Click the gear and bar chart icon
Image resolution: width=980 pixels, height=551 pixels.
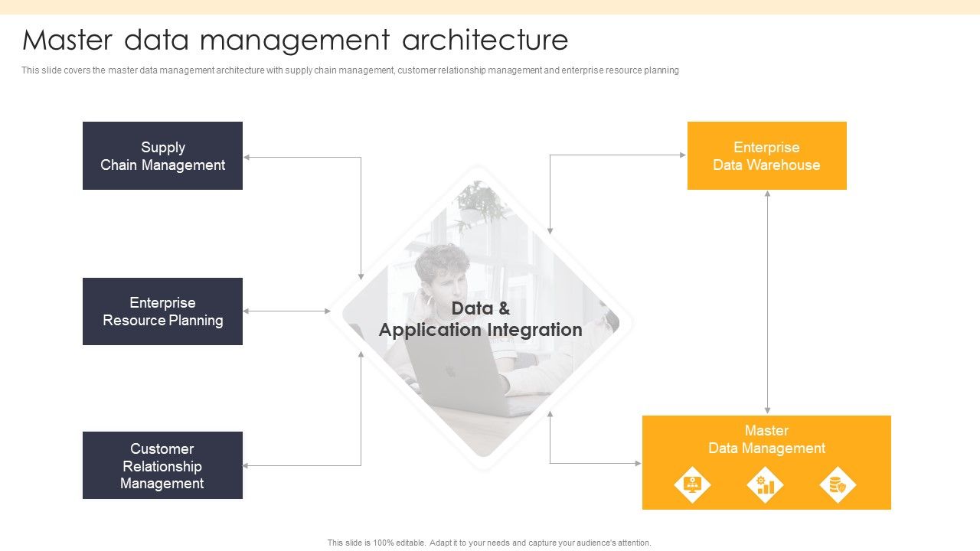[765, 485]
